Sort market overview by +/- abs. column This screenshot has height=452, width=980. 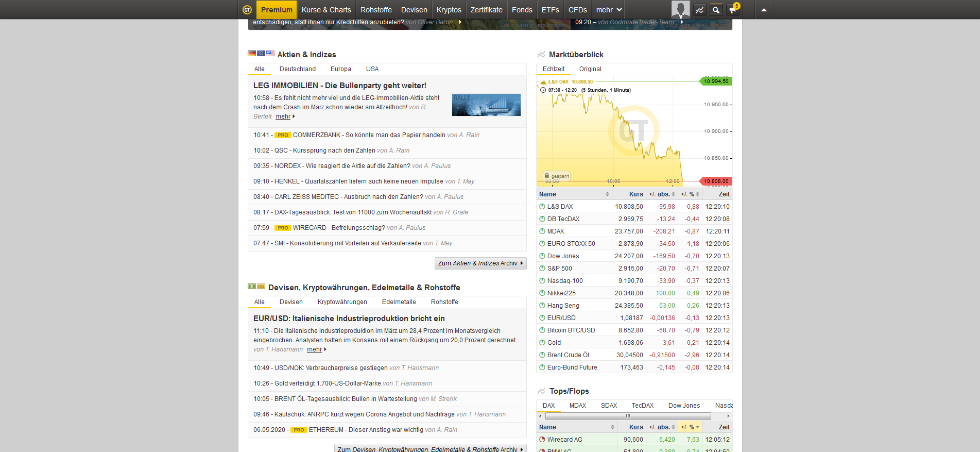662,194
